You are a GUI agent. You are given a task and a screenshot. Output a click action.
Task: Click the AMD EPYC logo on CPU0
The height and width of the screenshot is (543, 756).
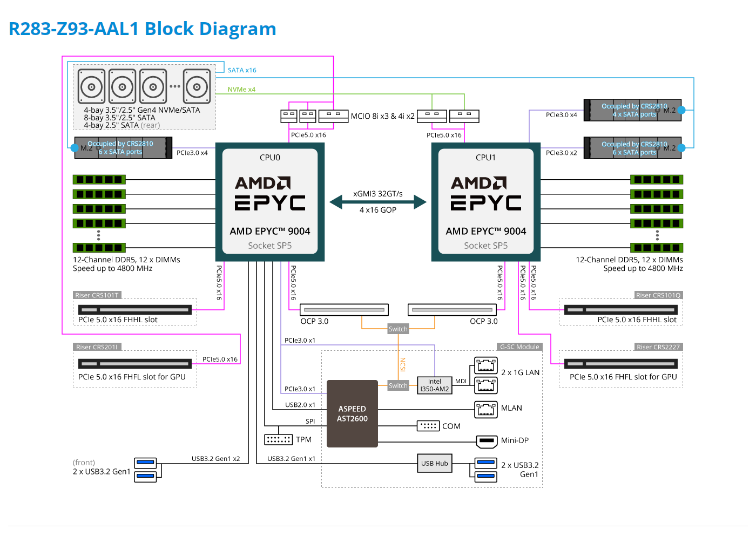[x=270, y=193]
